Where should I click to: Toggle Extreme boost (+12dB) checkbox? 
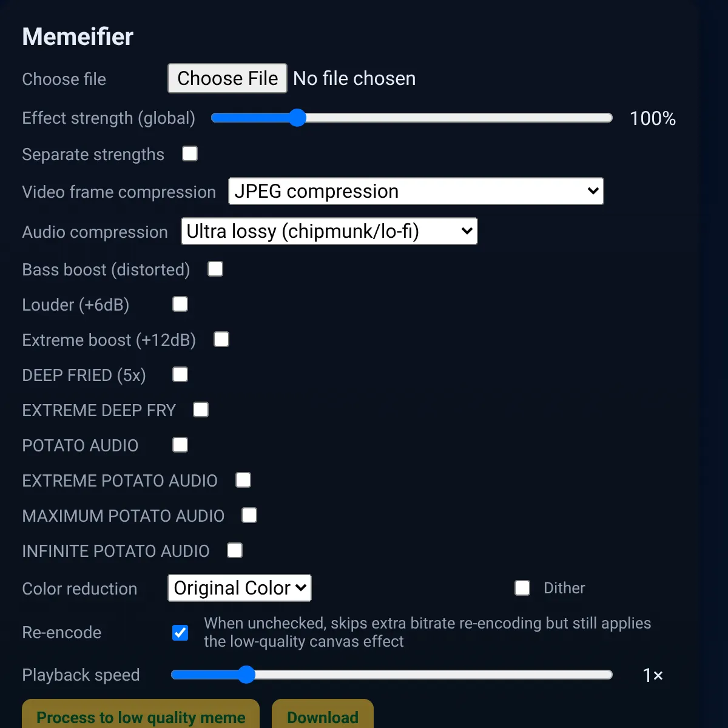[x=221, y=340]
